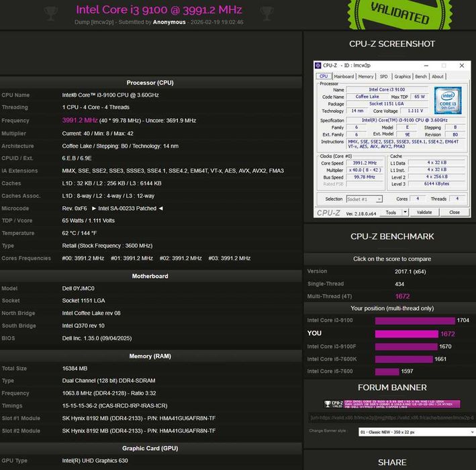The width and height of the screenshot is (476, 470).
Task: Click the Tools button in CPU-Z screenshot
Action: click(391, 212)
